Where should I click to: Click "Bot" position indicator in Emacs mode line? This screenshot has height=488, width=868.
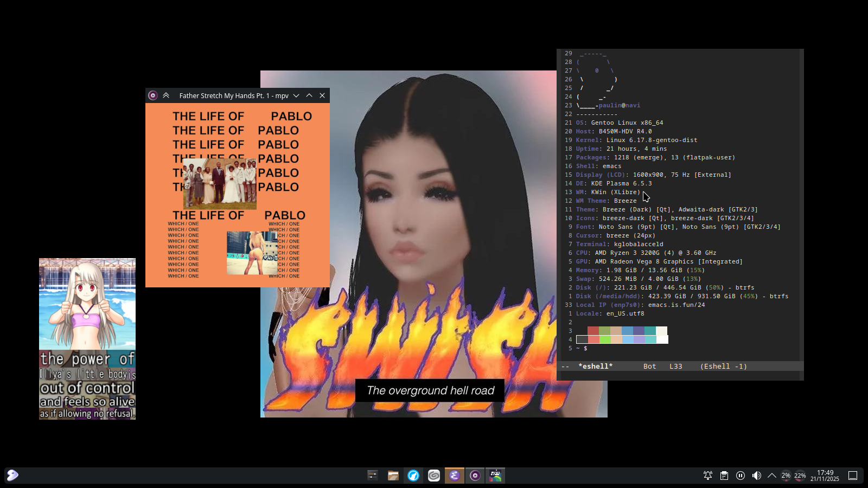pyautogui.click(x=650, y=367)
